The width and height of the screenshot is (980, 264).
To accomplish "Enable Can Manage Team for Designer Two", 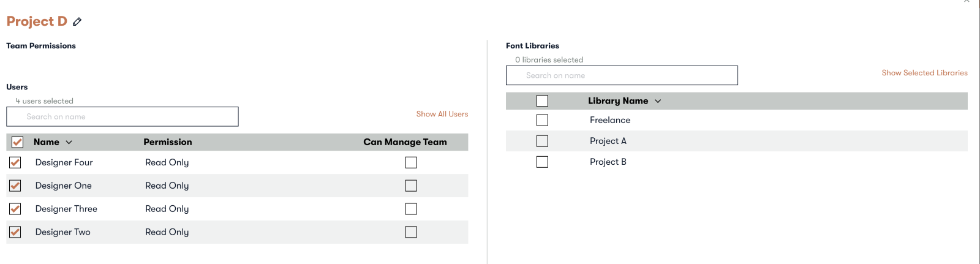I will 411,232.
